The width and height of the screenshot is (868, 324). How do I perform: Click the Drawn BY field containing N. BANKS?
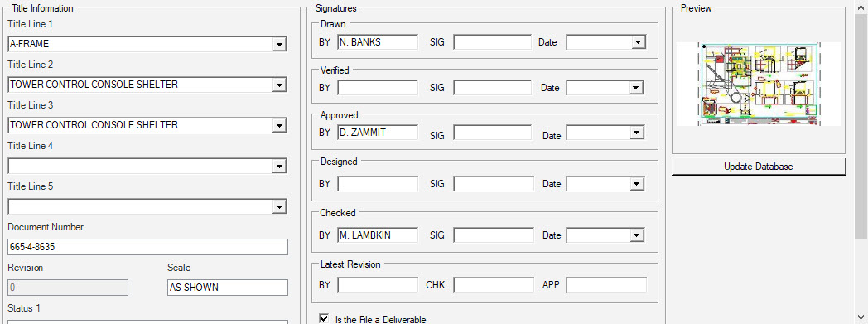378,41
